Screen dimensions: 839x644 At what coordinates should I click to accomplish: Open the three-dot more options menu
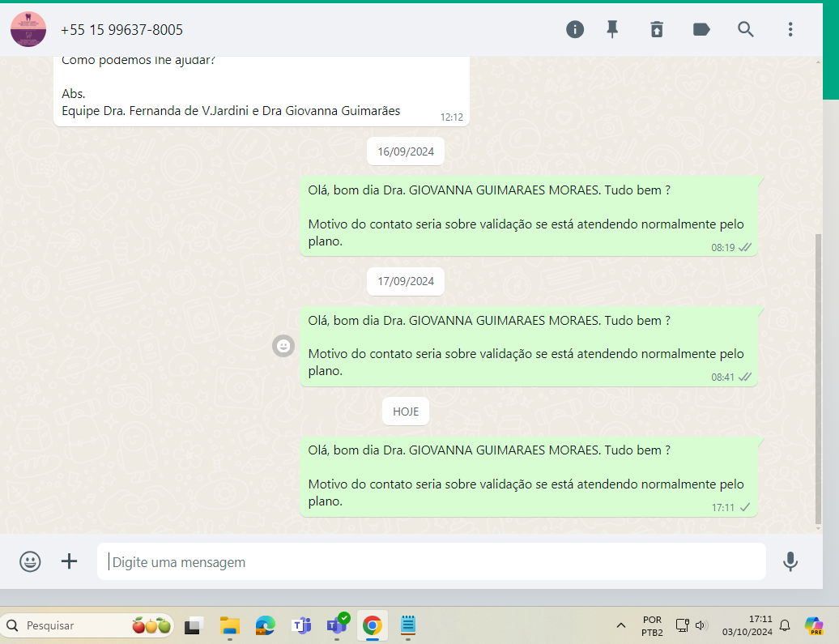click(790, 30)
